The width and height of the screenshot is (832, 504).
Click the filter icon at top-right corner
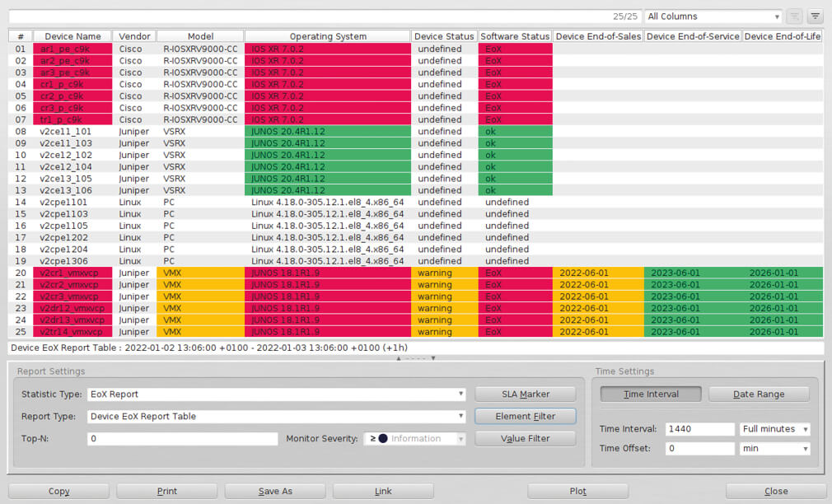click(815, 16)
